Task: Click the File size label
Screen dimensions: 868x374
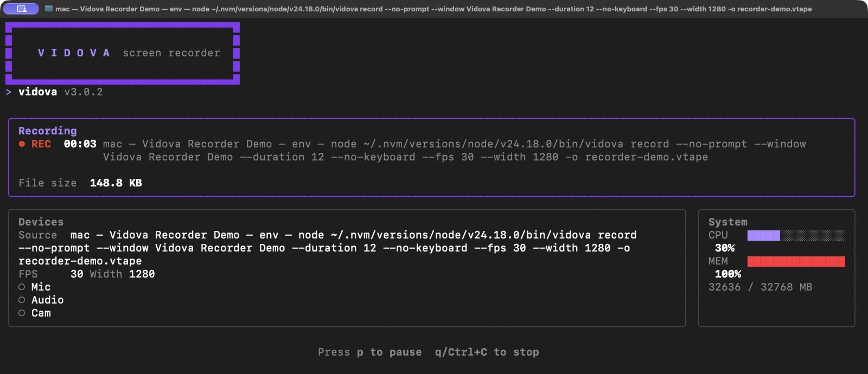Action: pos(48,183)
